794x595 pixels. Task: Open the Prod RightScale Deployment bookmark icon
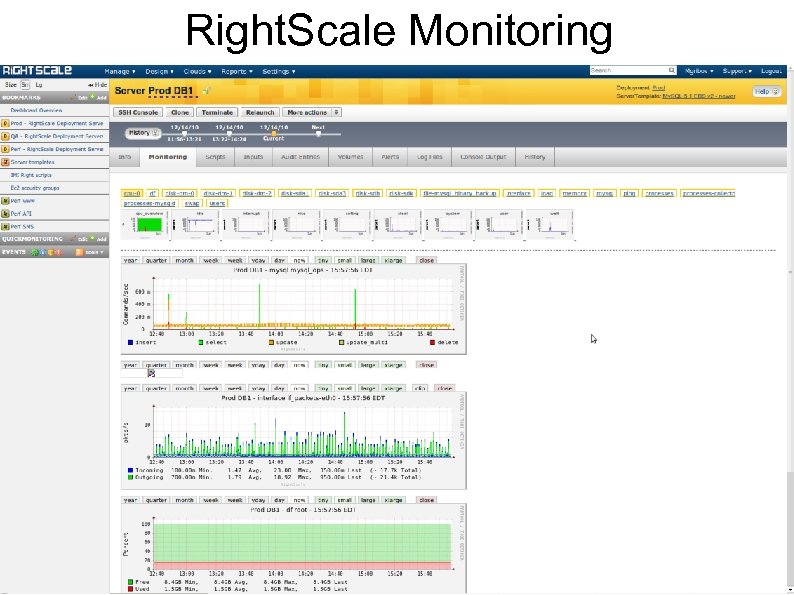tap(5, 123)
